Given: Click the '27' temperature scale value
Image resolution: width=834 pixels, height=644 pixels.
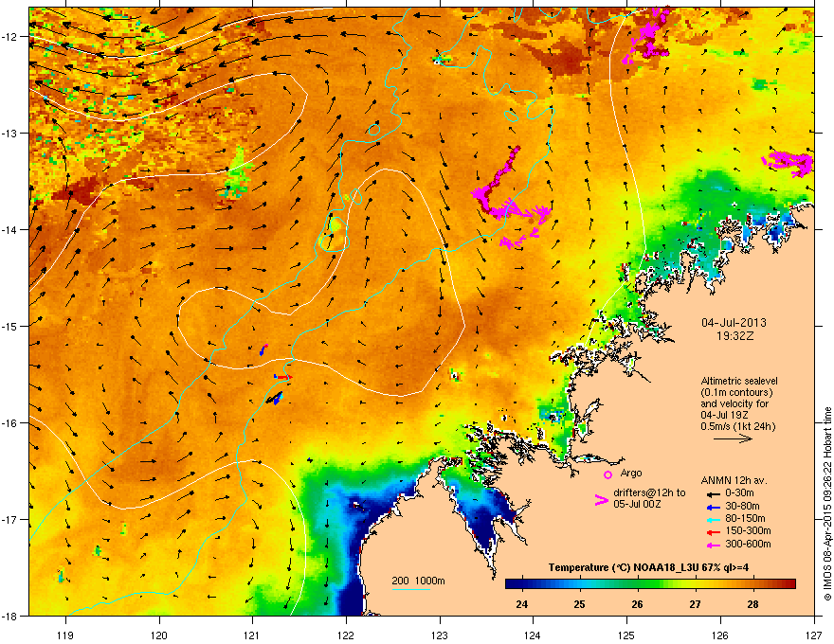Looking at the screenshot, I should click(x=695, y=604).
